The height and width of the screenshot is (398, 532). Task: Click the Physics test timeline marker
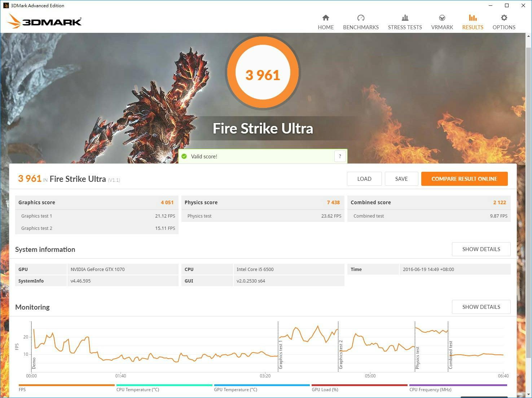tap(417, 357)
